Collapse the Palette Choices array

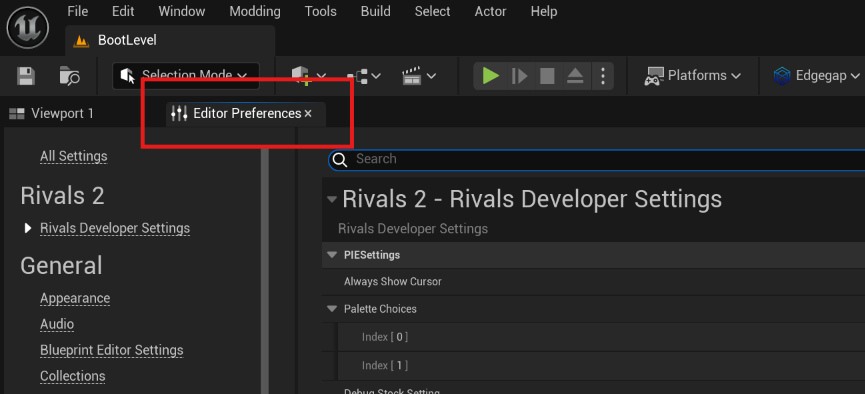point(332,309)
